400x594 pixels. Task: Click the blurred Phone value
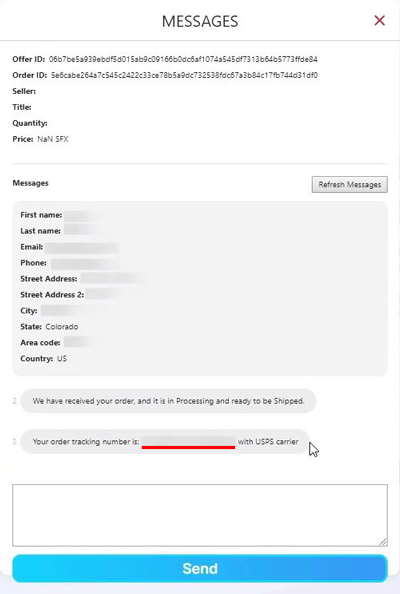[85, 264]
